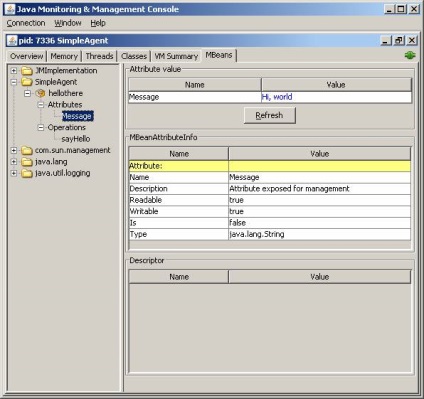The image size is (424, 399).
Task: Click the yellow 'Attribute:' row
Action: coord(270,166)
